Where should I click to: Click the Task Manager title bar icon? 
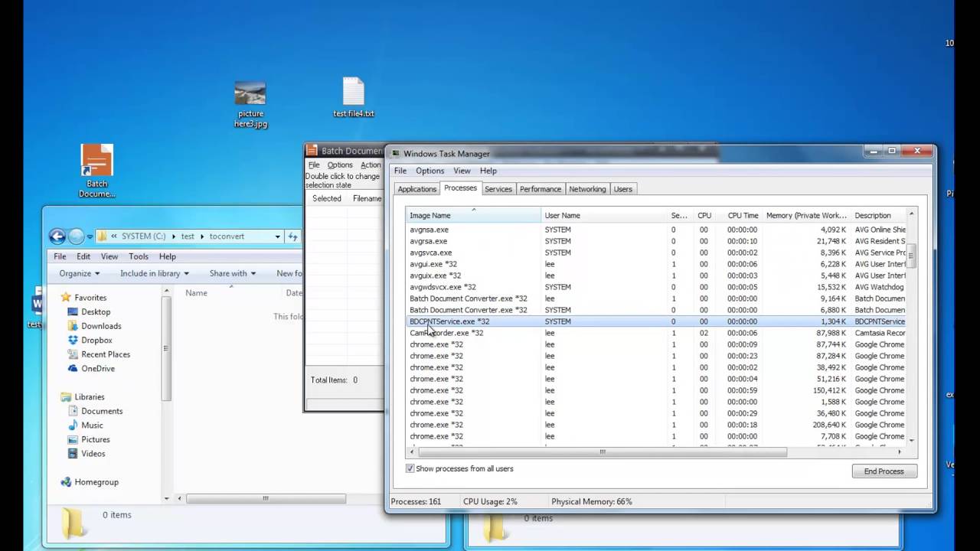pyautogui.click(x=396, y=154)
